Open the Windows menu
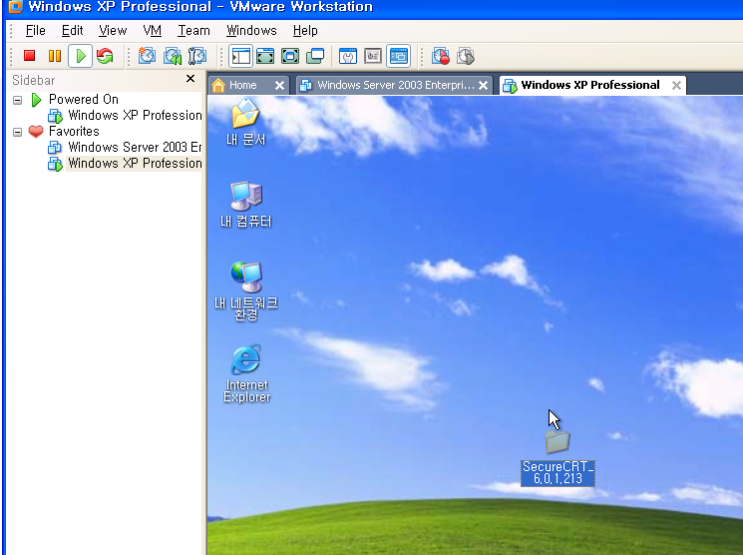The width and height of the screenshot is (743, 555). [x=252, y=31]
